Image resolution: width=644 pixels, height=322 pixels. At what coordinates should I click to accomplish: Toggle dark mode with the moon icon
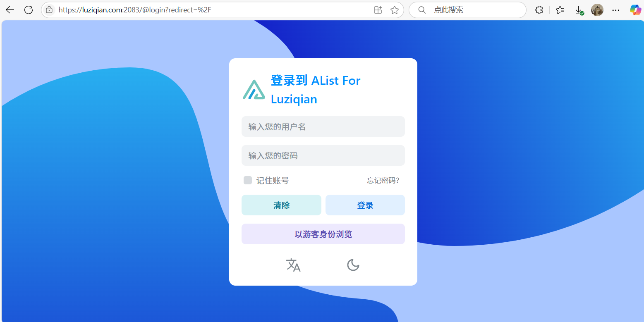(353, 265)
